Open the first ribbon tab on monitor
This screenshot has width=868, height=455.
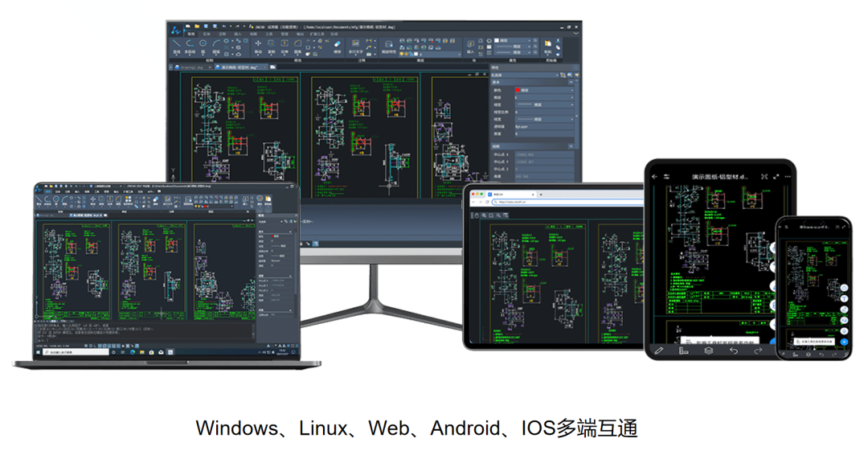[x=190, y=34]
